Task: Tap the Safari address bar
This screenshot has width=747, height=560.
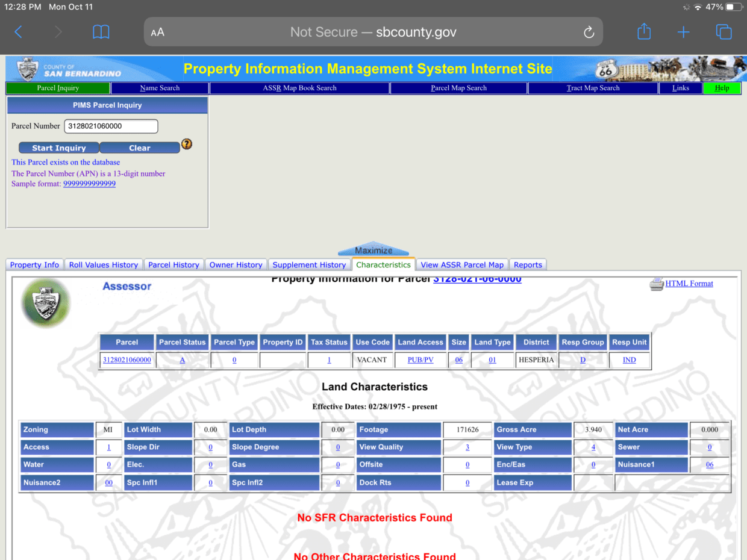Action: (373, 32)
